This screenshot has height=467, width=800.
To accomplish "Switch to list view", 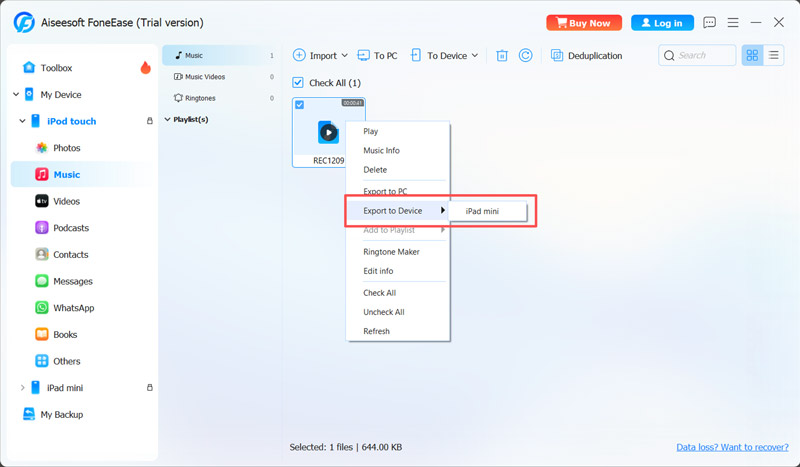I will (773, 55).
